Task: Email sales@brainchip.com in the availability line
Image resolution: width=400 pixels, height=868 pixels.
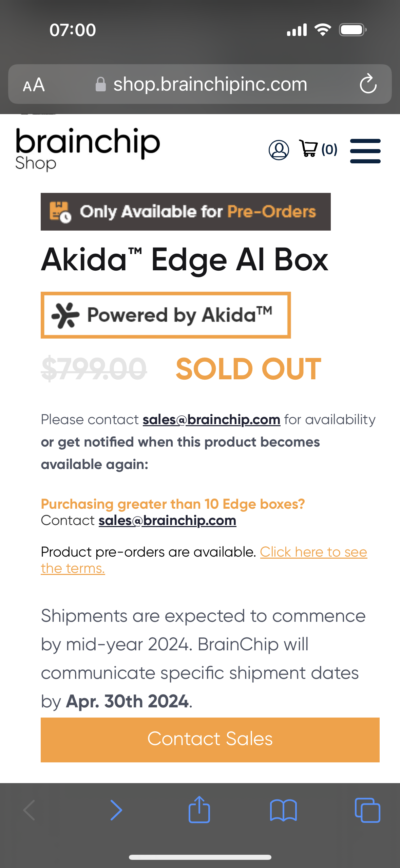Action: [211, 420]
